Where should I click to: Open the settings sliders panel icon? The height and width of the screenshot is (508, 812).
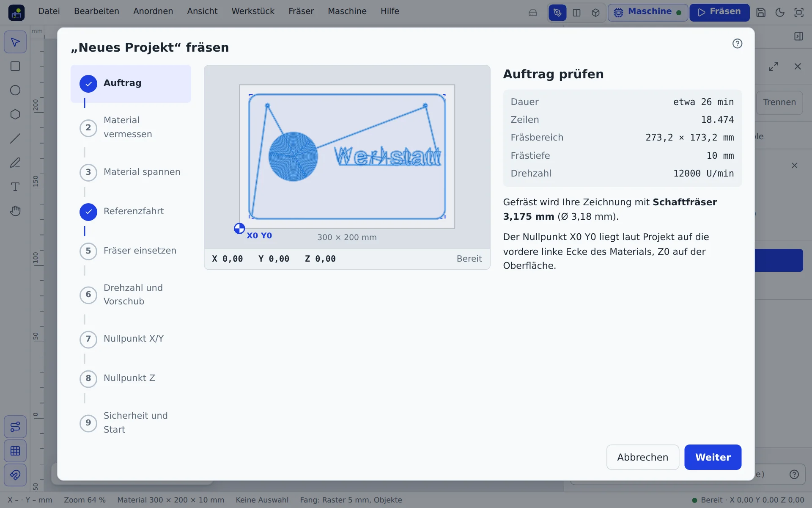(15, 427)
